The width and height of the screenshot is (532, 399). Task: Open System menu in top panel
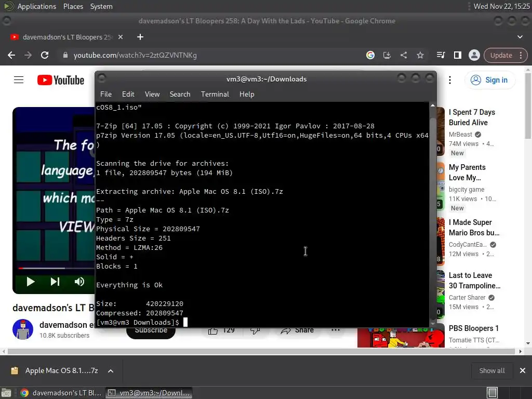101,6
